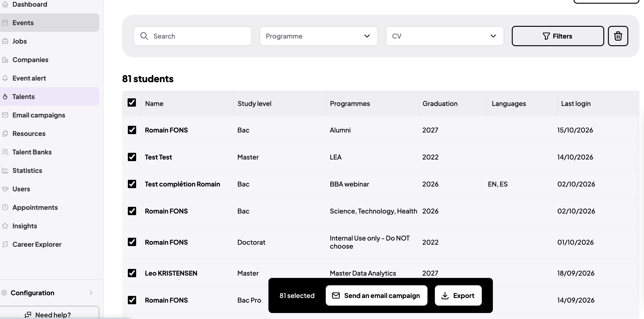Click the chart icon beside Statistics
Viewport: 644px width, 319px height.
[5, 171]
